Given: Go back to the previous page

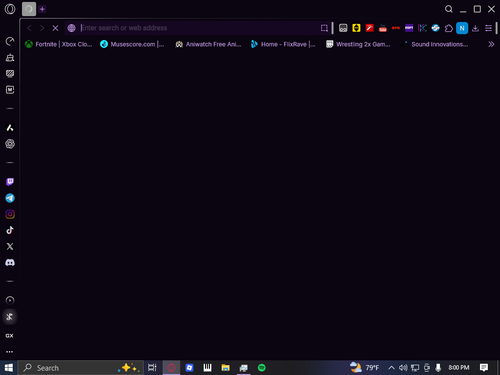Looking at the screenshot, I should (x=29, y=28).
